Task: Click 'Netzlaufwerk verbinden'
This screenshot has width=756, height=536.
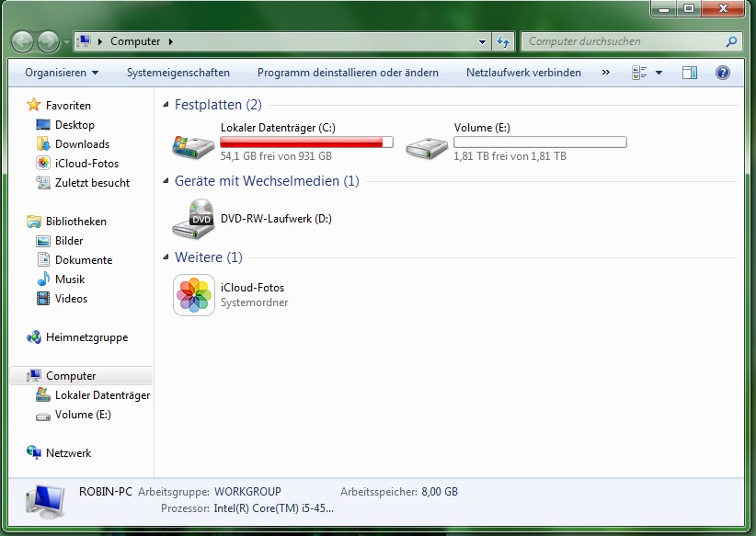Action: [523, 73]
